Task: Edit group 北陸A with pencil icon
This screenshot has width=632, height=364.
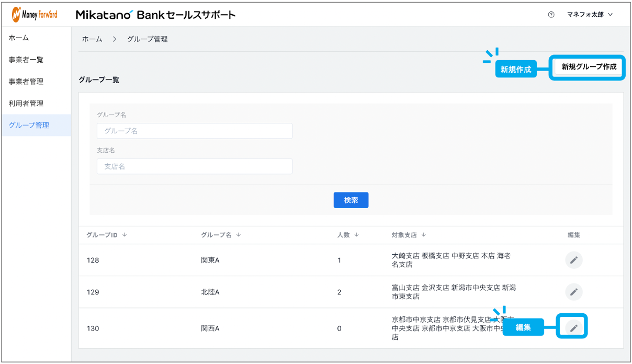Action: 574,292
